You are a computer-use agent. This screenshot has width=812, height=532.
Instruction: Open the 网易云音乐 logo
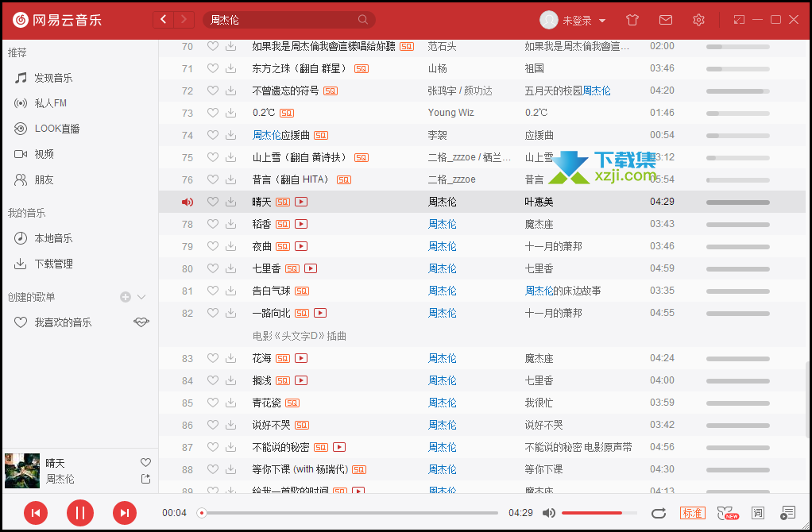click(x=57, y=20)
